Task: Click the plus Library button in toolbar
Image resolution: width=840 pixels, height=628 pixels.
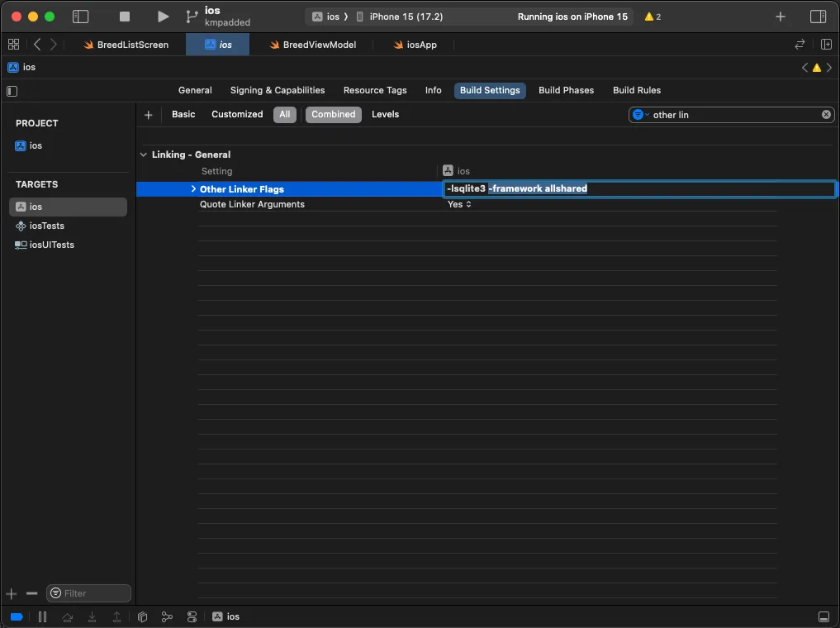Action: click(x=780, y=17)
